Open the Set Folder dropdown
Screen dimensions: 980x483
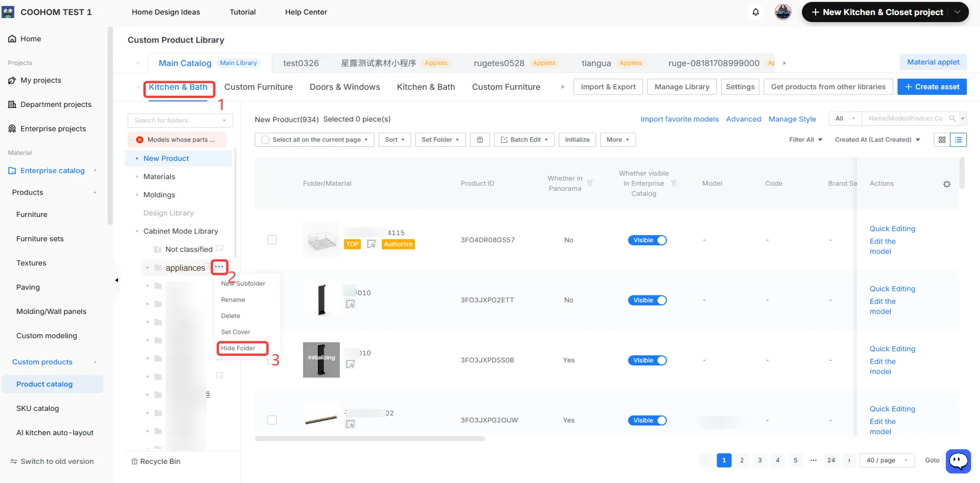click(440, 140)
